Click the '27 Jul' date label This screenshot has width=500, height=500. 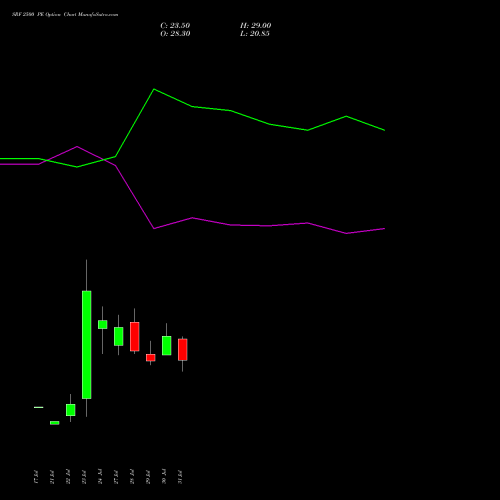coord(116,477)
